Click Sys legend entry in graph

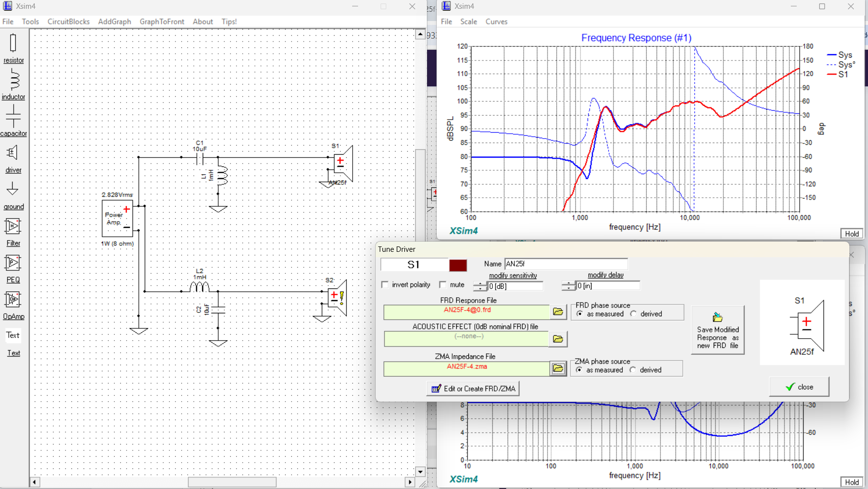coord(839,55)
